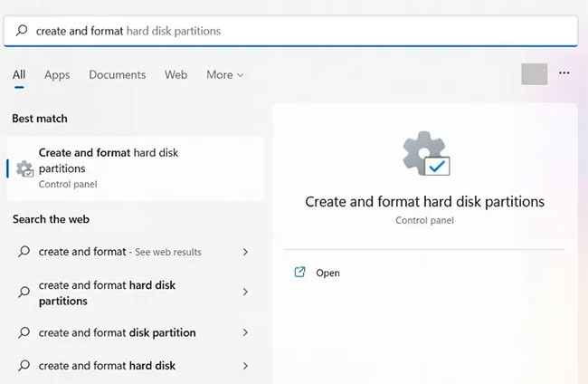
Task: Click the Control panel gear icon in Best match
Action: point(24,168)
